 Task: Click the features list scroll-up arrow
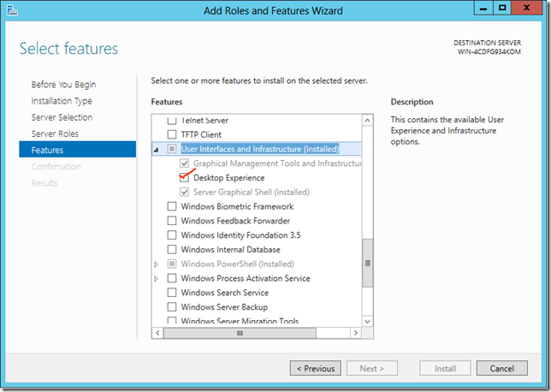coord(367,121)
